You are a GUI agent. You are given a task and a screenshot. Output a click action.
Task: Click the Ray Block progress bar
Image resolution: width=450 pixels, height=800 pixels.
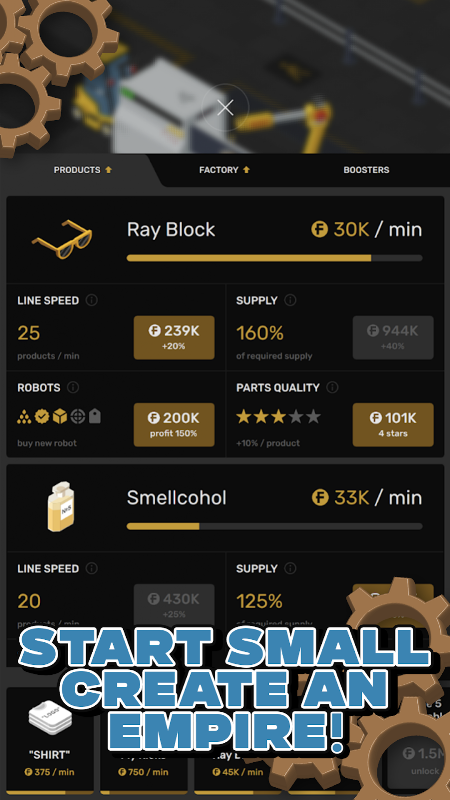274,258
